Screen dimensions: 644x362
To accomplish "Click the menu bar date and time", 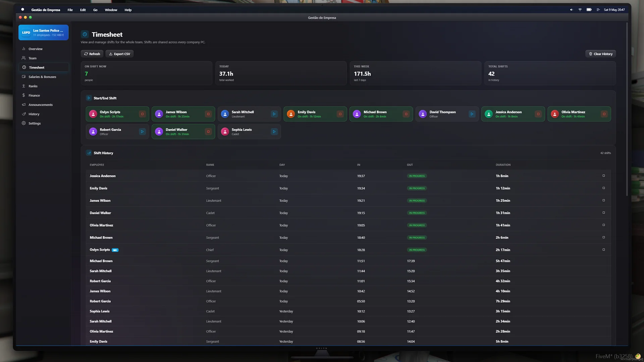I will [x=614, y=10].
